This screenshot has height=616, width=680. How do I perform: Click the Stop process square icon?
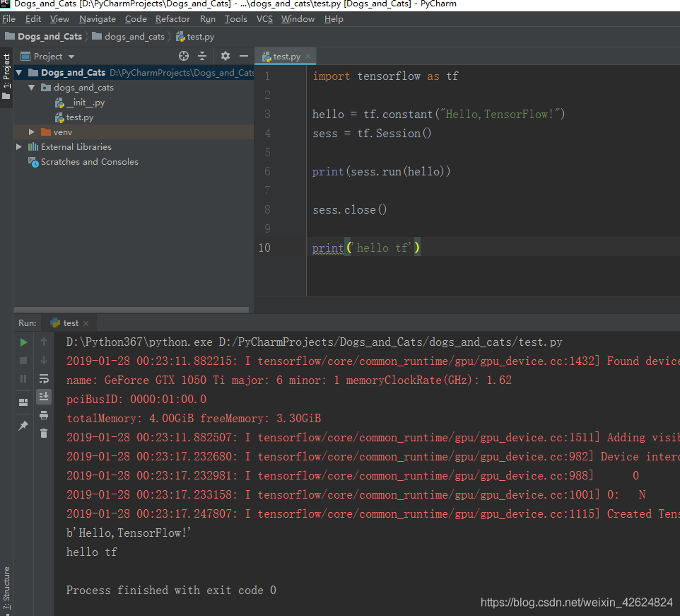pos(23,361)
